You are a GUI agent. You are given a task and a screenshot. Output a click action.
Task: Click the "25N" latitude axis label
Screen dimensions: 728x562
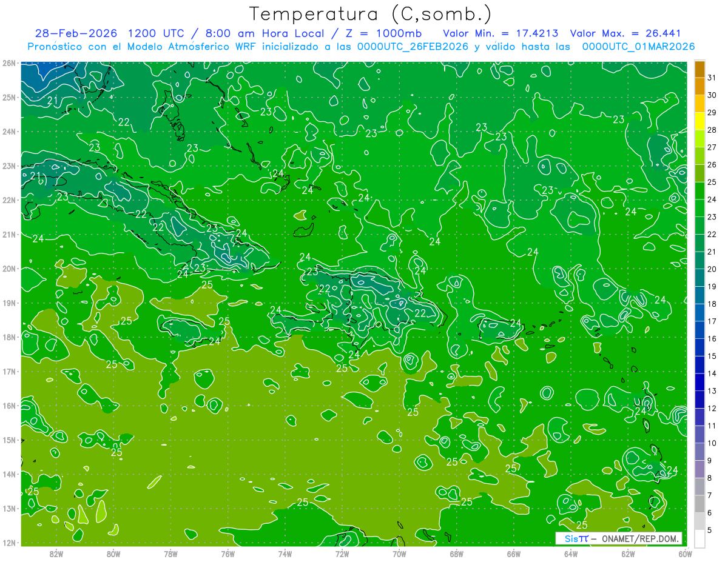pyautogui.click(x=9, y=97)
